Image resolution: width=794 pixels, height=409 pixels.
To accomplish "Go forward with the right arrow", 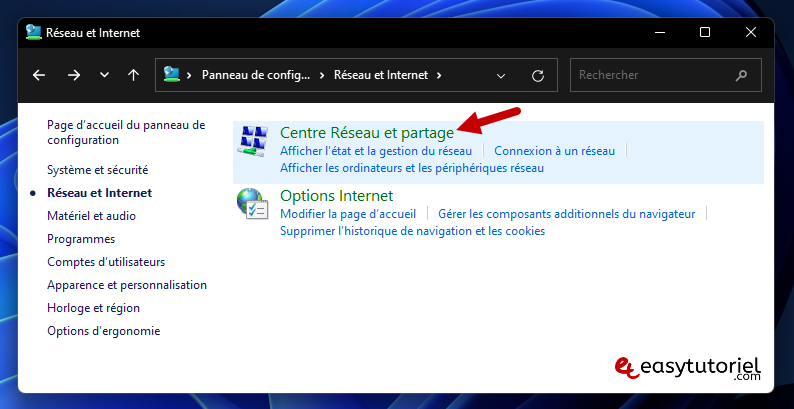I will click(x=74, y=75).
